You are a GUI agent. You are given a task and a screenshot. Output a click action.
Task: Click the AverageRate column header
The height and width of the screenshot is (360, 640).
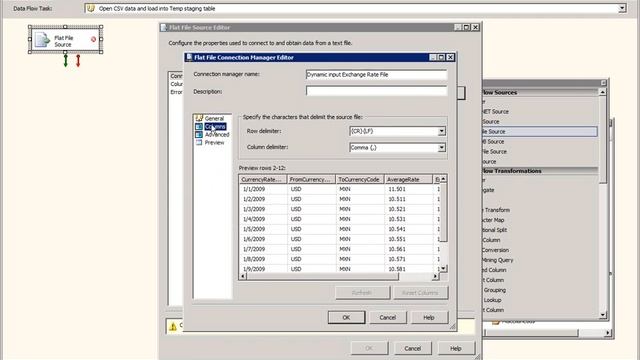(408, 180)
